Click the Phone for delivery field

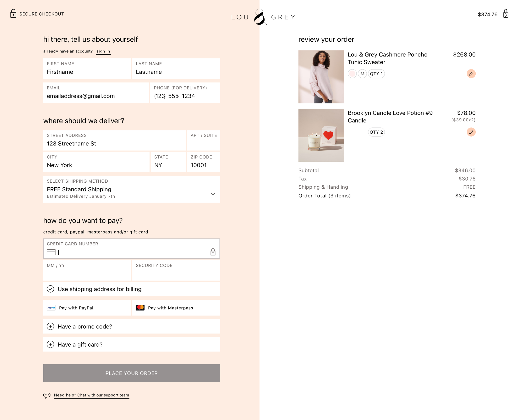[185, 93]
